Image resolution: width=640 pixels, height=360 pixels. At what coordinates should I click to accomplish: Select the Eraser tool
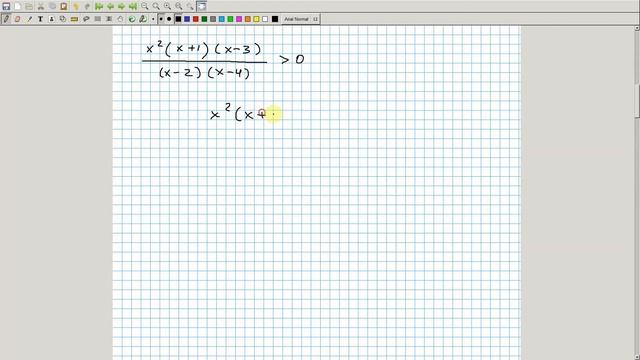(x=18, y=19)
